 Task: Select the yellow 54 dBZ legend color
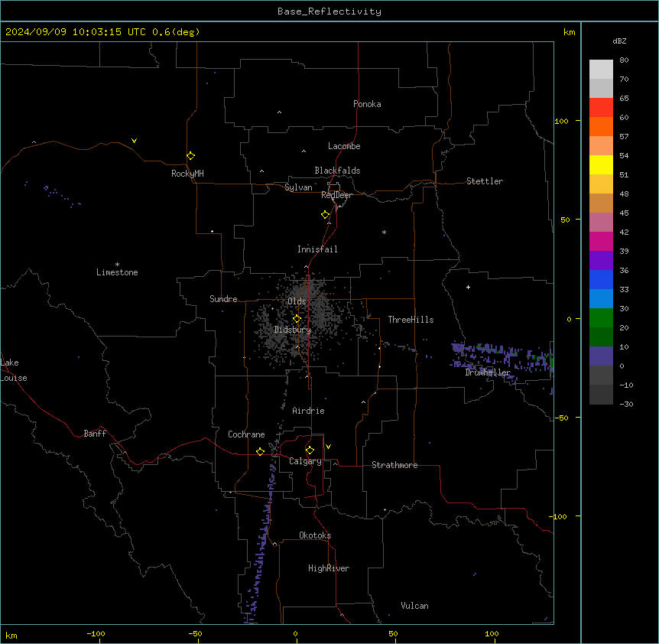coord(601,164)
